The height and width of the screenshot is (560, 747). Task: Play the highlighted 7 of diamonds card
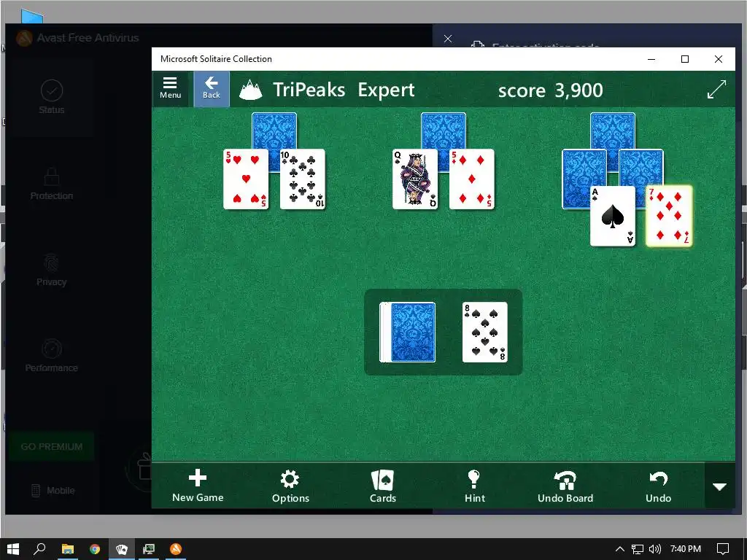click(x=669, y=216)
